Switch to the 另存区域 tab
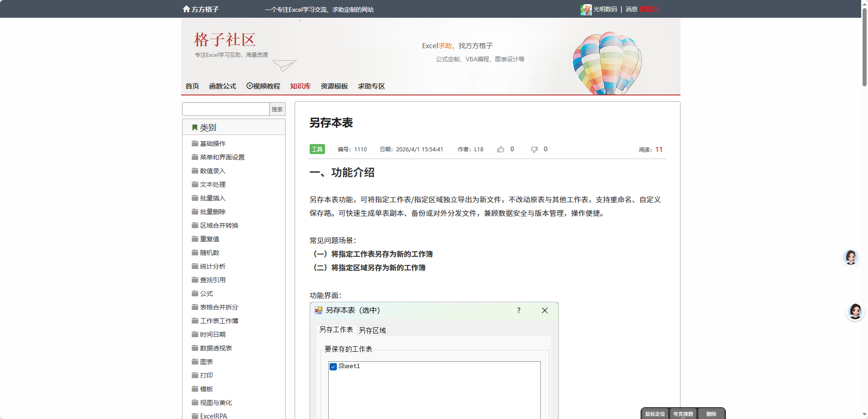This screenshot has width=868, height=419. (372, 330)
